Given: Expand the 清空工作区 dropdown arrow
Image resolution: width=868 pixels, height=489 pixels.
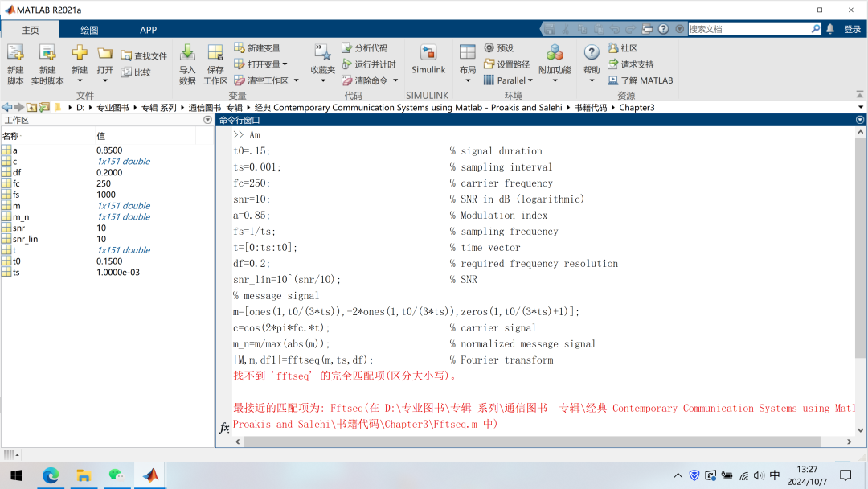Looking at the screenshot, I should [296, 80].
